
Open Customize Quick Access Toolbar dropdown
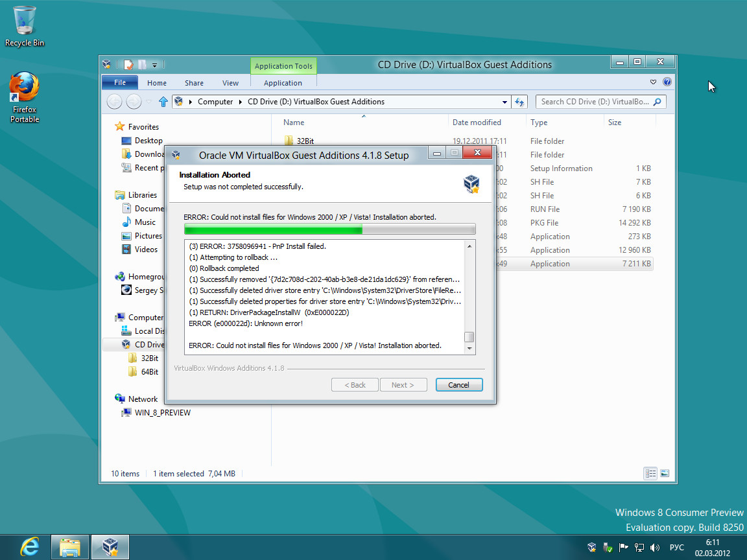154,65
